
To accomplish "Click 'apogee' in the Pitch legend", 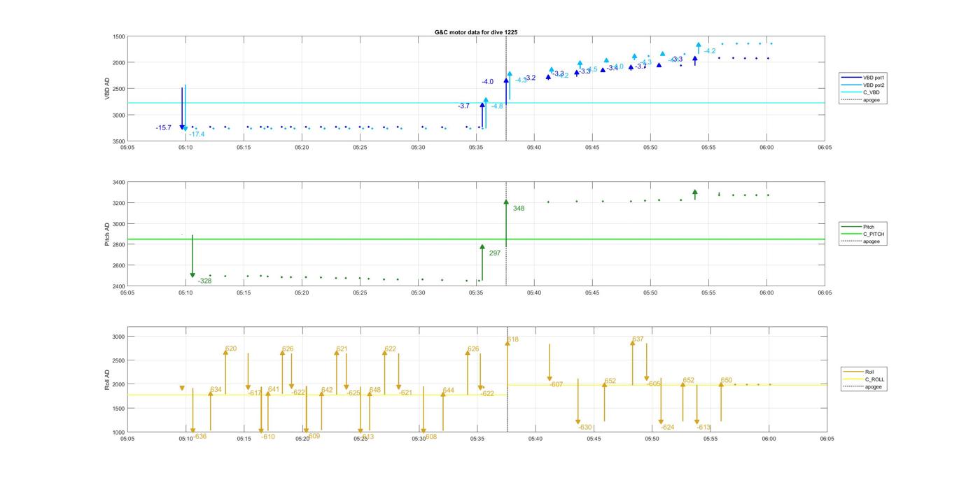I will coord(871,241).
